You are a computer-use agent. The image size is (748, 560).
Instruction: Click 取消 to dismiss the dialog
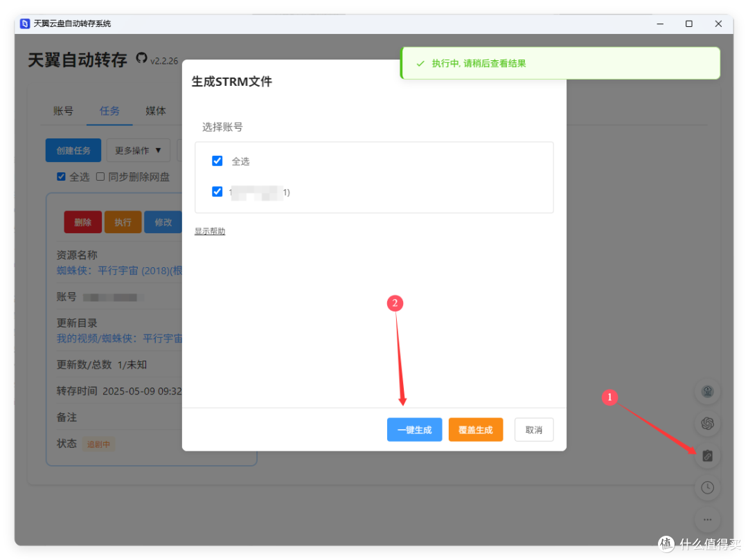tap(533, 430)
